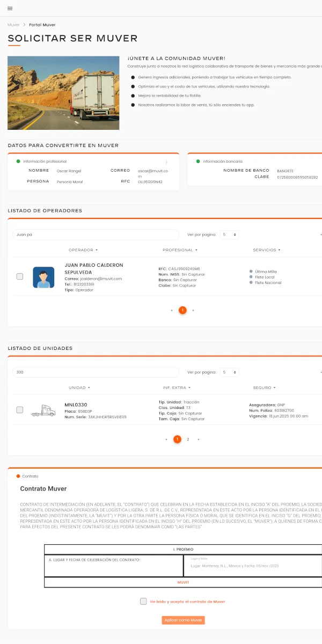Go to next page in operators list
The image size is (322, 644).
pos(193,310)
